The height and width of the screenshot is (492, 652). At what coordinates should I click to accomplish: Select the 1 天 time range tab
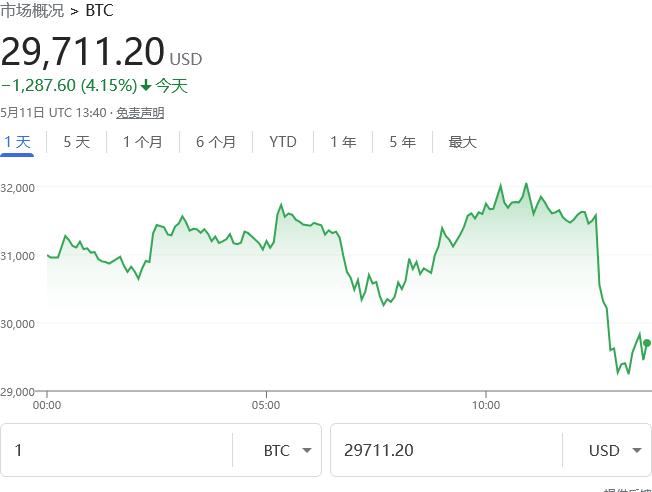17,142
